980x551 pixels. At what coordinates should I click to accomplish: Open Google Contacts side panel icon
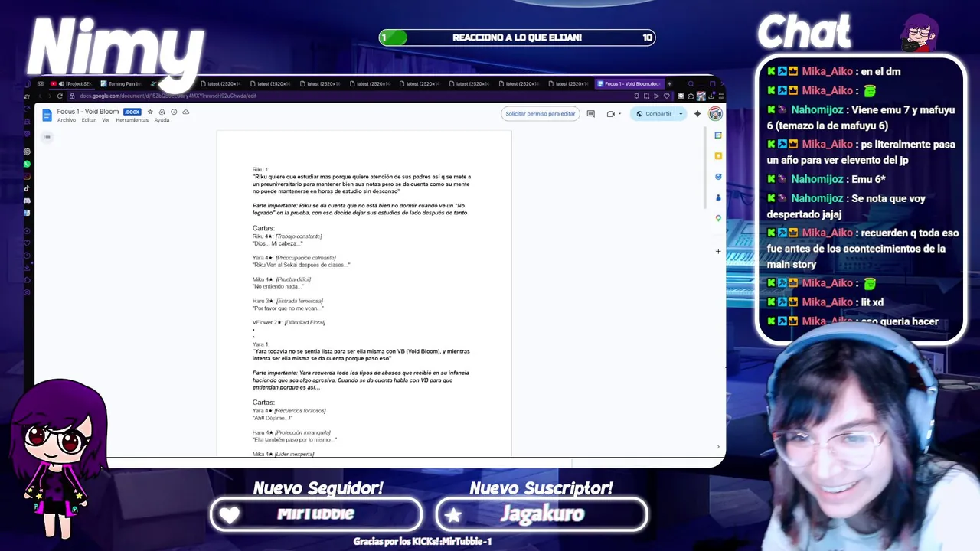(x=718, y=197)
